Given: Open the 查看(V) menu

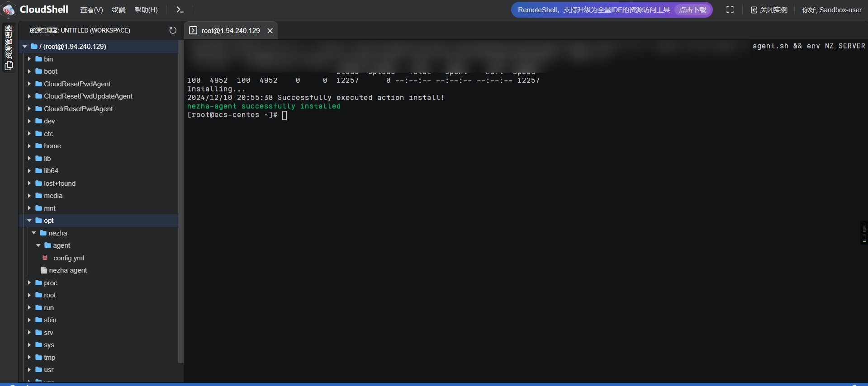Looking at the screenshot, I should [x=91, y=10].
